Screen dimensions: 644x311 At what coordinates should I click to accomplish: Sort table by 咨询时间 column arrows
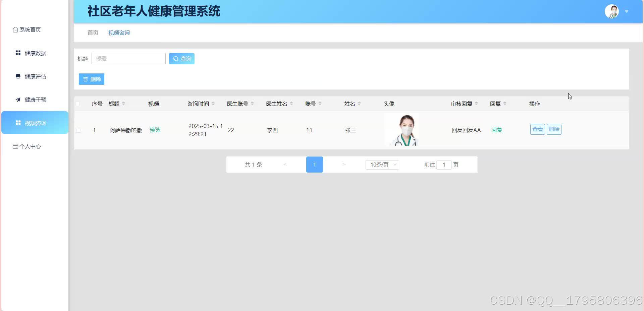coord(213,104)
